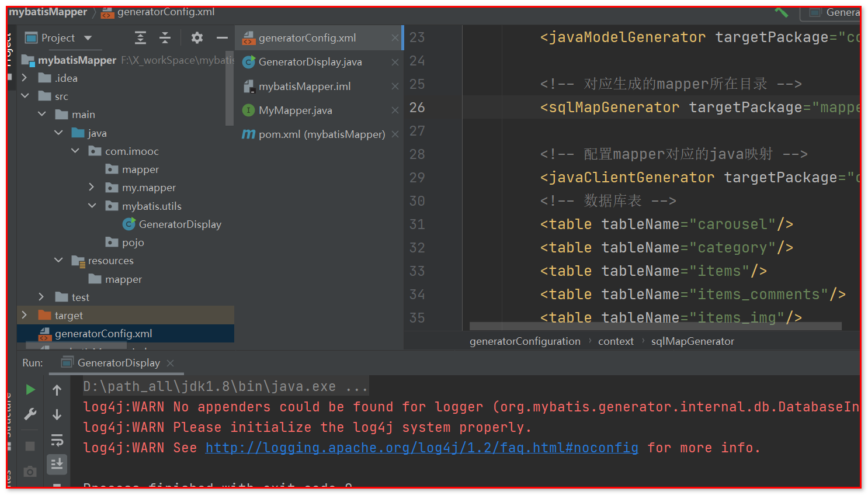The height and width of the screenshot is (495, 868).
Task: Close the GeneratorDisplay.java tab
Action: point(395,62)
